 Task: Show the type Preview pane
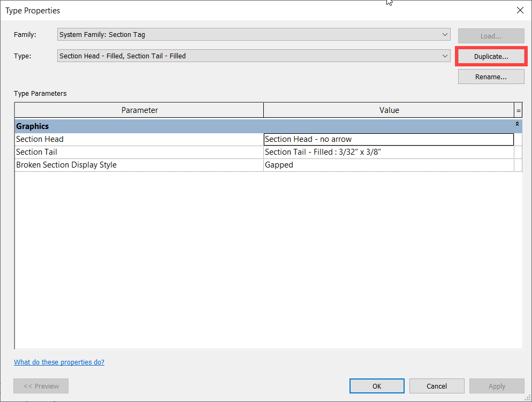pos(41,385)
